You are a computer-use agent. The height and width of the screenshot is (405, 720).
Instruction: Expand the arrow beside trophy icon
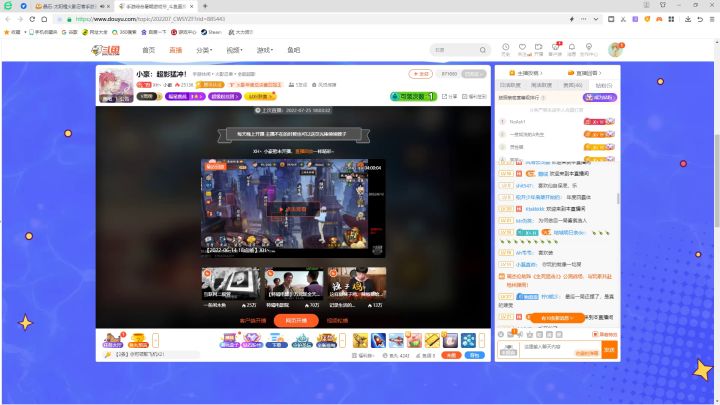coord(156,340)
